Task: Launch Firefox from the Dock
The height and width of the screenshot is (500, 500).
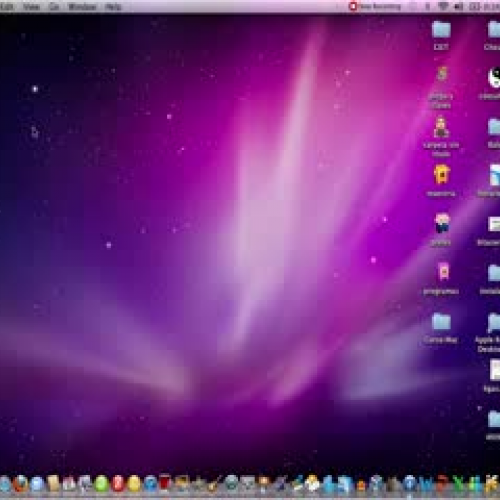Action: 21,484
